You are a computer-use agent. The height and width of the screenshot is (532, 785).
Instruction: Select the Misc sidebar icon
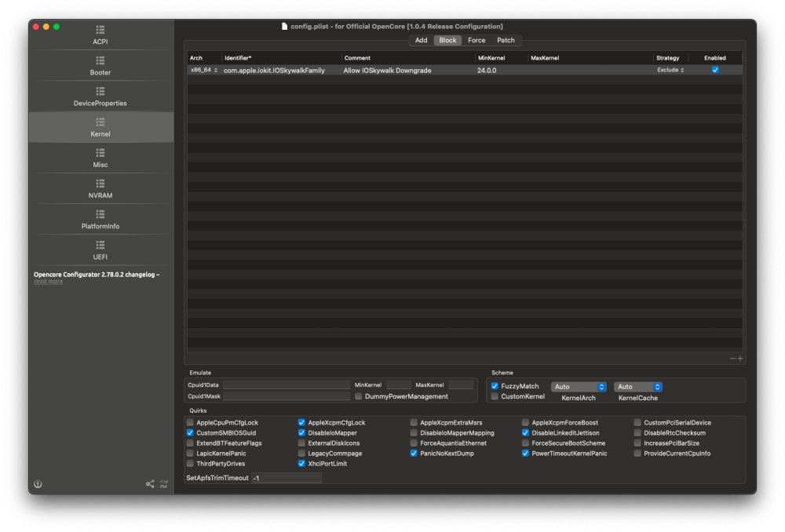point(100,153)
